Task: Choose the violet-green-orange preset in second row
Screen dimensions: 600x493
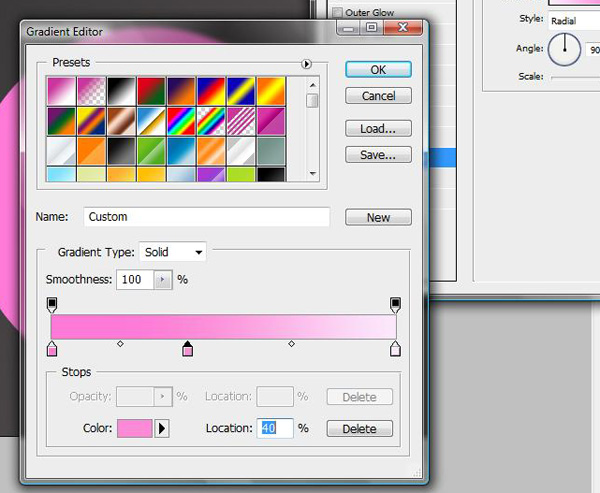Action: [61, 121]
